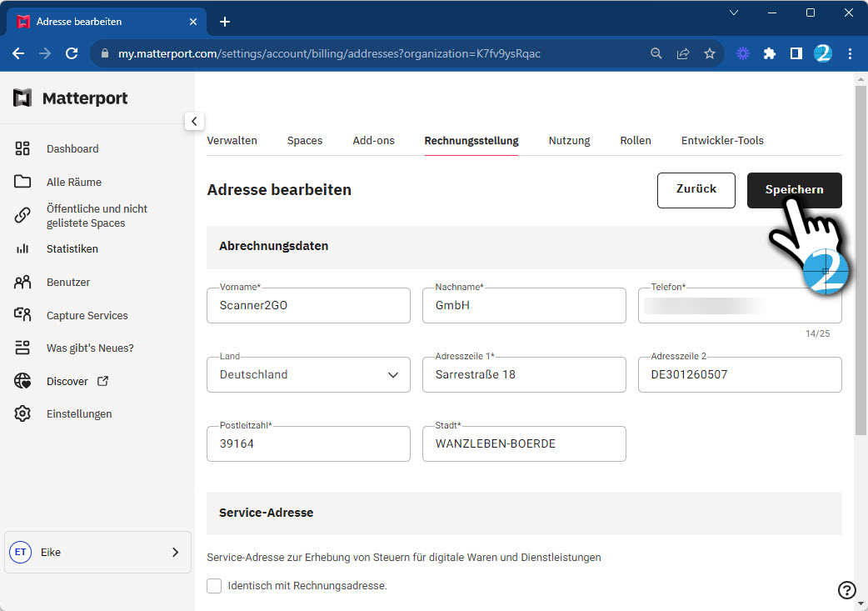
Task: Toggle the browser side panel icon
Action: [796, 53]
